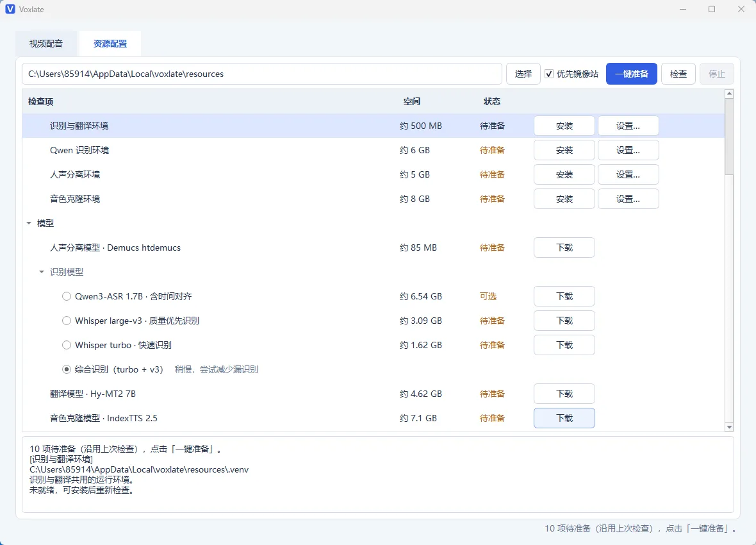Click the bottom status bar message
756x545 pixels.
point(641,528)
